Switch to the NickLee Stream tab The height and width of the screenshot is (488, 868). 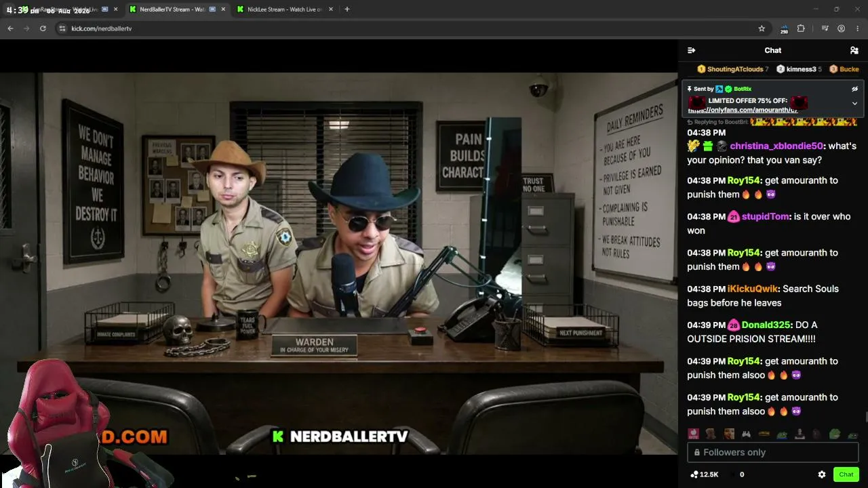pyautogui.click(x=283, y=9)
